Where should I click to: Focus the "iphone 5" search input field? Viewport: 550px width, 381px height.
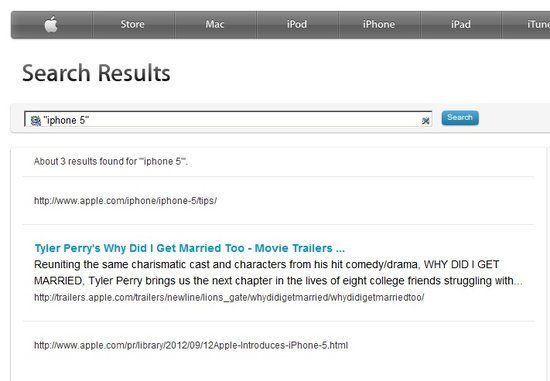(228, 119)
